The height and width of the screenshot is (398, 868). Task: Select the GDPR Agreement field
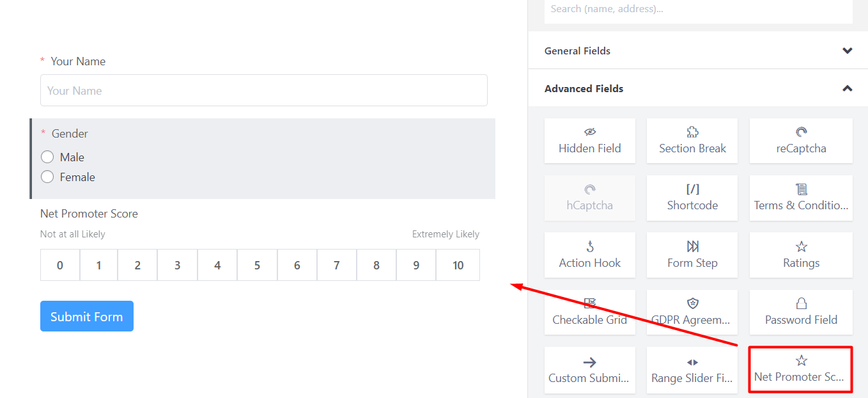(692, 312)
